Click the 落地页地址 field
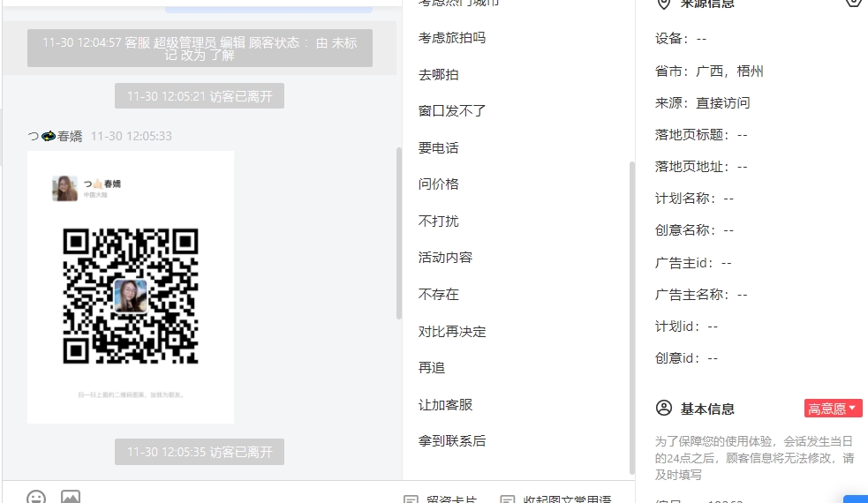The image size is (868, 503). (701, 167)
